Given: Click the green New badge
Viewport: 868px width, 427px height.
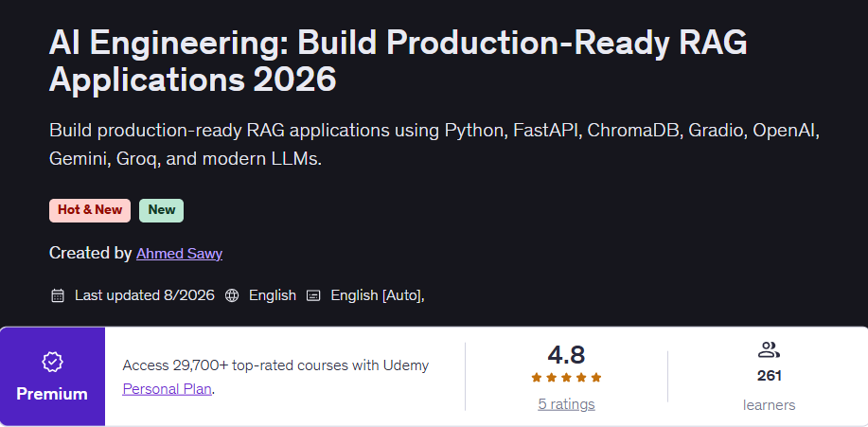Looking at the screenshot, I should point(162,210).
